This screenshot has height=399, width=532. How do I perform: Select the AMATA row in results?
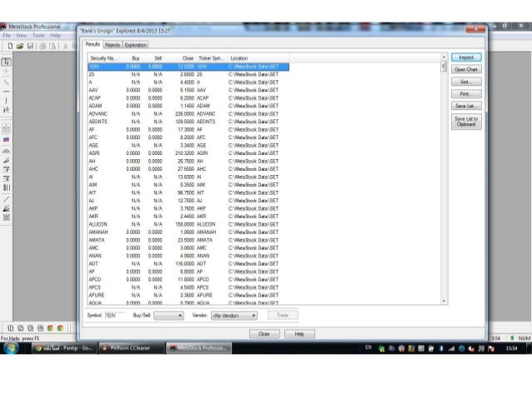point(188,240)
